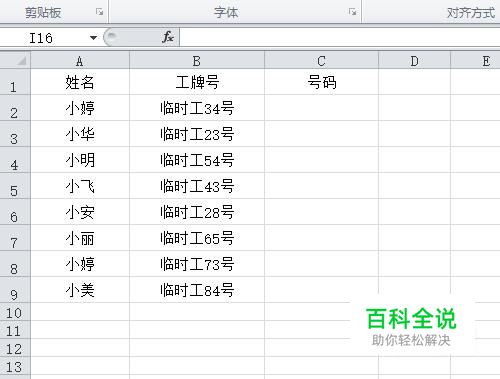Viewport: 500px width, 379px height.
Task: Select empty cell C2 under 号码
Action: point(321,108)
